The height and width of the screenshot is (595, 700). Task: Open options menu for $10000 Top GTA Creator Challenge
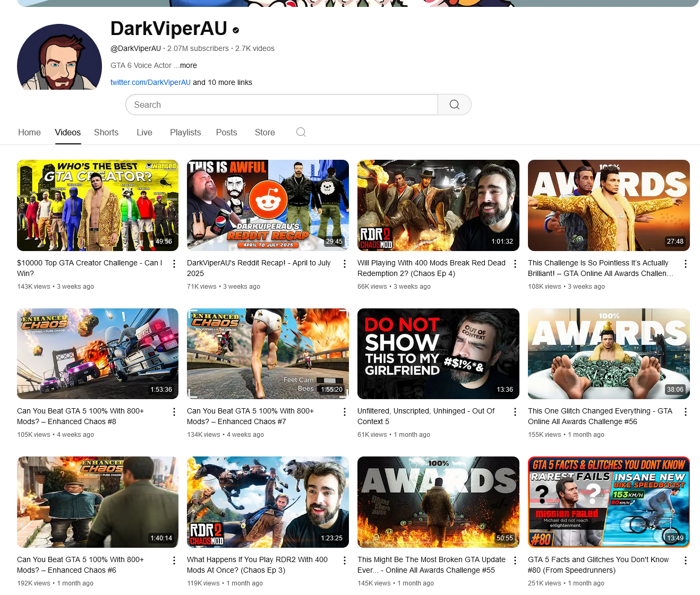point(174,264)
